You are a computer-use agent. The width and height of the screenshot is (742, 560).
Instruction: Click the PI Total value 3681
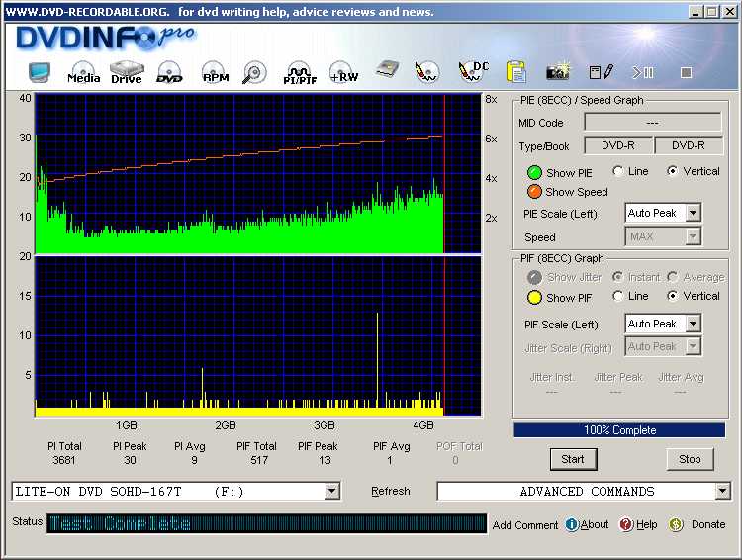(x=64, y=460)
